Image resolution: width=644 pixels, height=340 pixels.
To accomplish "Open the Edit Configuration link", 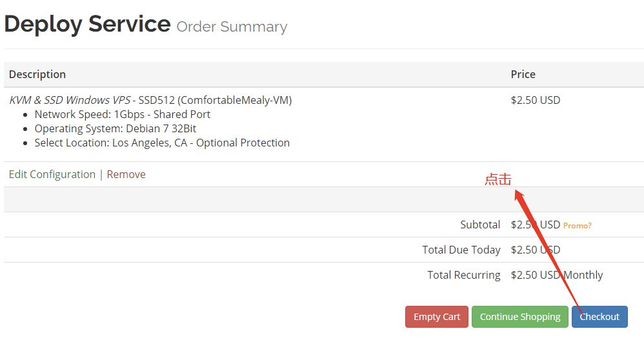I will (x=52, y=174).
